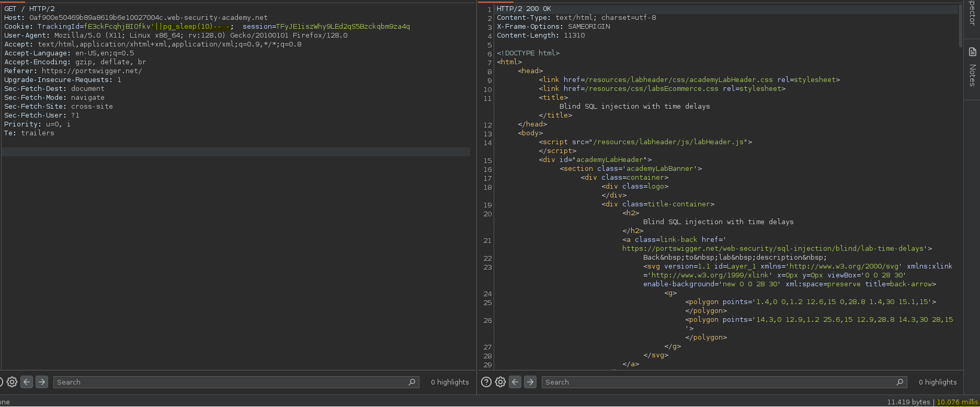980x407 pixels.
Task: Click the Host header line
Action: coord(136,18)
